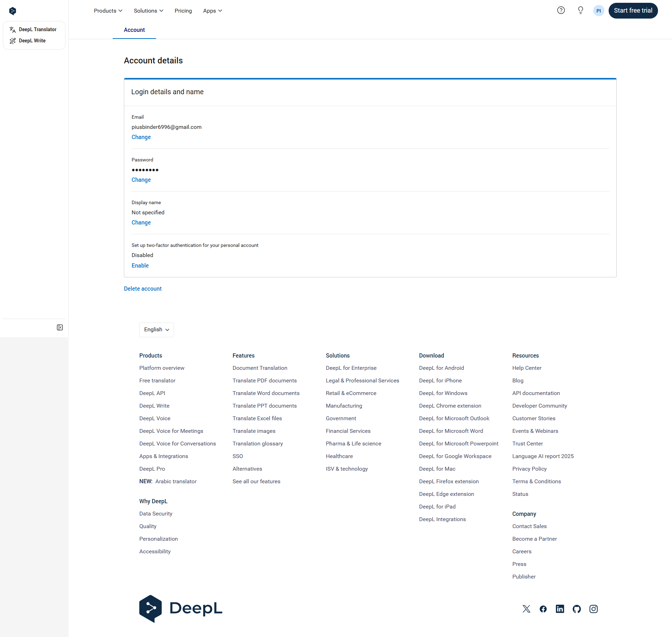The height and width of the screenshot is (637, 672).
Task: Expand the Products menu dropdown
Action: [x=108, y=11]
